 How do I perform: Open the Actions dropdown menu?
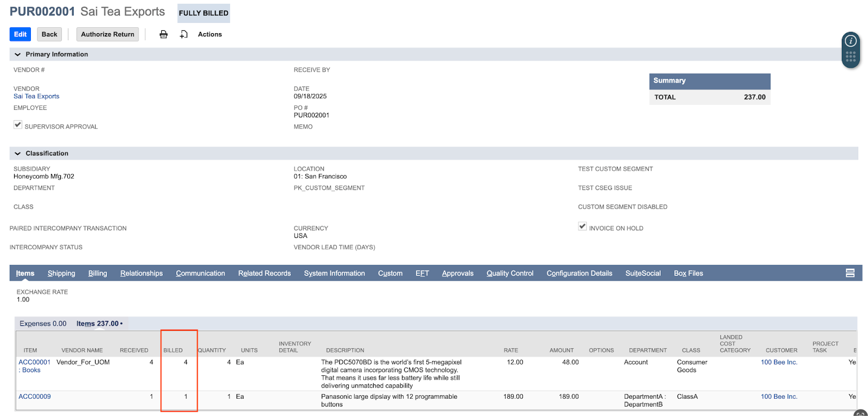tap(209, 34)
